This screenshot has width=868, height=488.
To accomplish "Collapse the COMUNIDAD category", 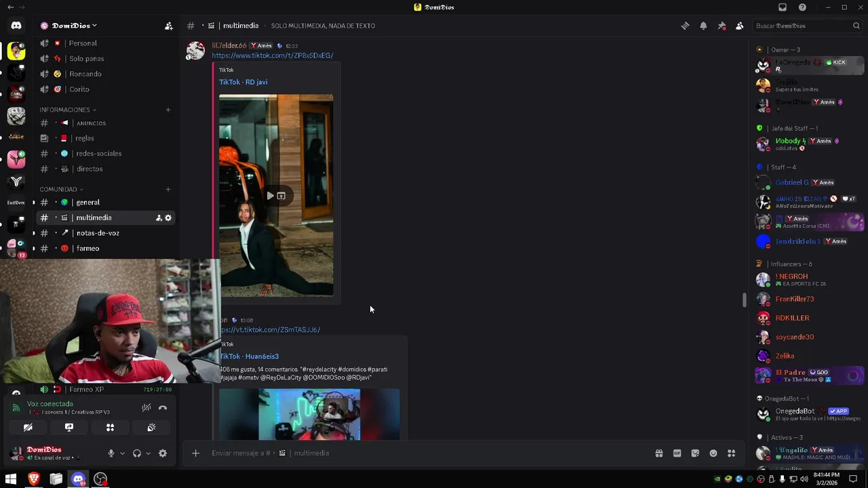I will pyautogui.click(x=62, y=190).
